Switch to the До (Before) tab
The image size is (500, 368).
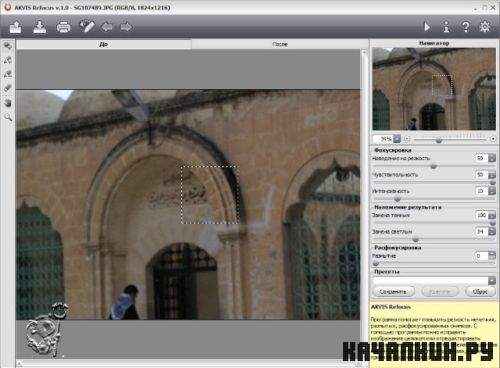tap(104, 44)
